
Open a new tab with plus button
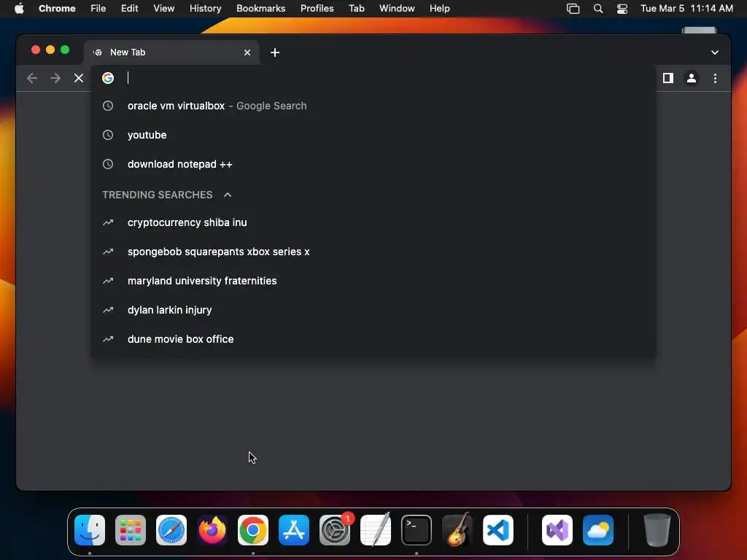point(275,52)
